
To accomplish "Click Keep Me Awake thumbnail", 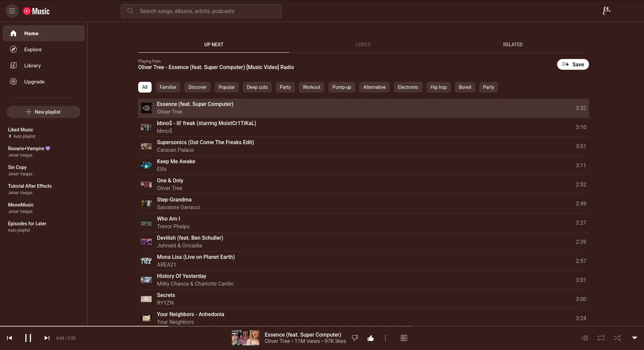I will click(146, 165).
